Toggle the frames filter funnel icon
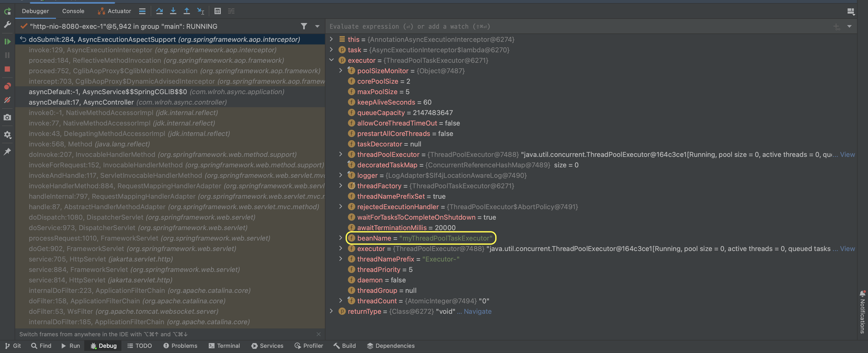Image resolution: width=868 pixels, height=353 pixels. coord(304,26)
